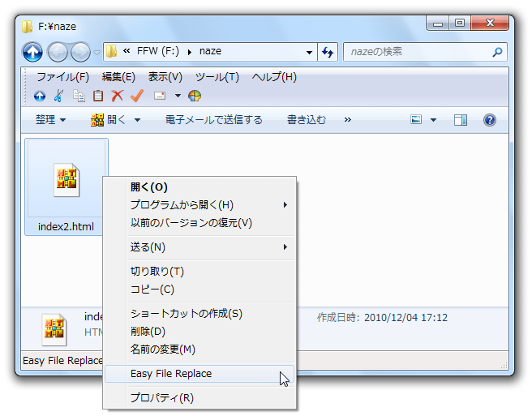Click the orange checkmark toolbar icon
Viewport: 532px width, 416px height.
click(x=137, y=96)
